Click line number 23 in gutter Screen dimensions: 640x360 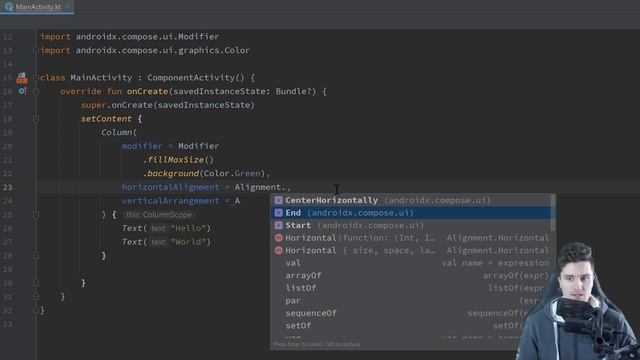coord(8,187)
